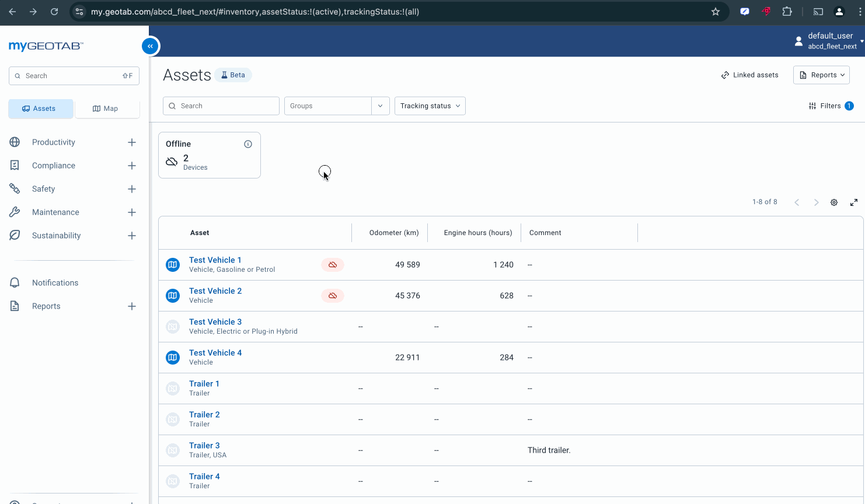Image resolution: width=865 pixels, height=504 pixels.
Task: Click the assets search input field
Action: [x=221, y=106]
